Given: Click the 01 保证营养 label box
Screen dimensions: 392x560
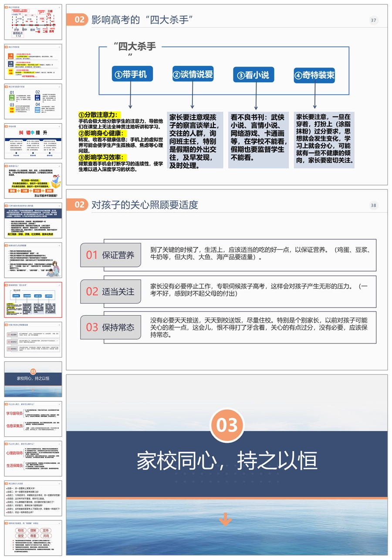Looking at the screenshot, I should [111, 255].
